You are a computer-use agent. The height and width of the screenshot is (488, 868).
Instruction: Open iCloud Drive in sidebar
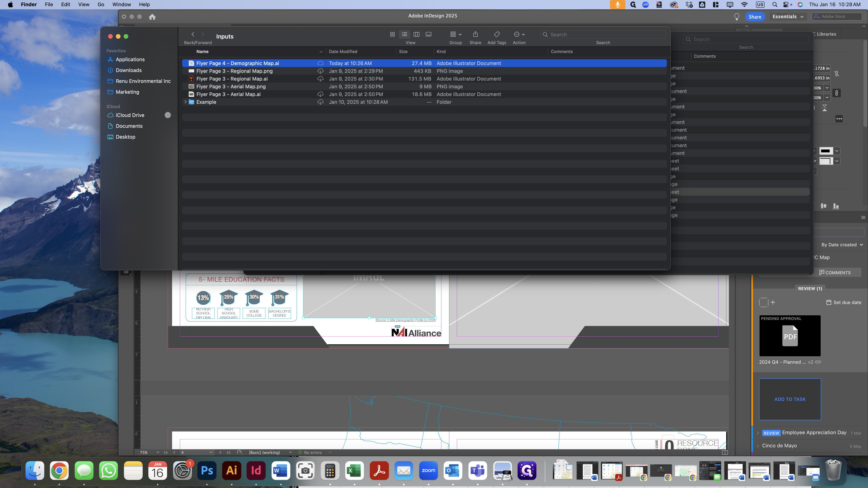point(130,115)
